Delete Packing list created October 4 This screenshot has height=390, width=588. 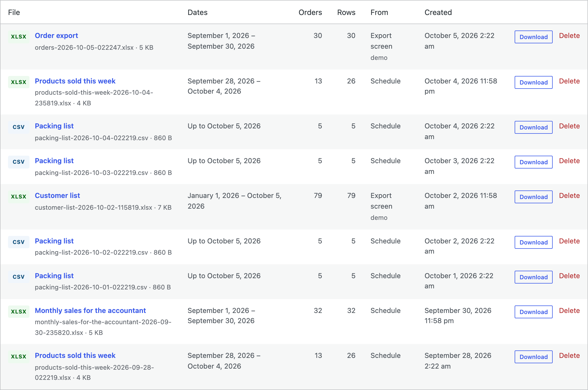569,126
